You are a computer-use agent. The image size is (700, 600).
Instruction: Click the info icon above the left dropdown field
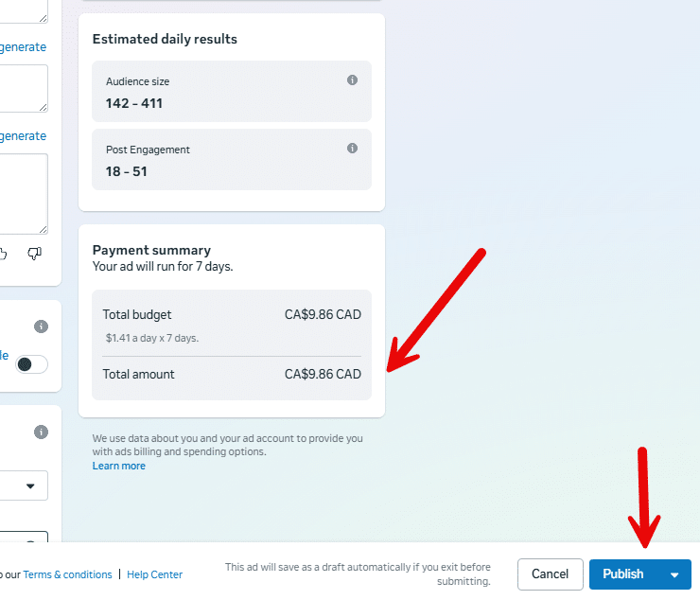[x=41, y=432]
